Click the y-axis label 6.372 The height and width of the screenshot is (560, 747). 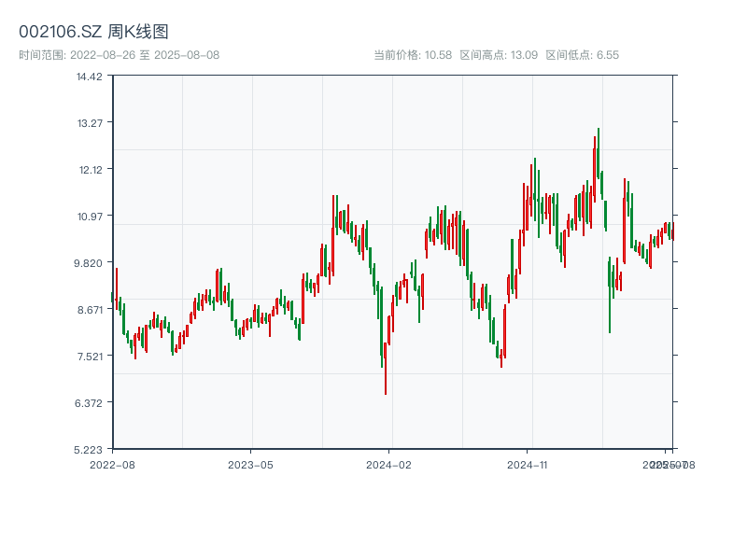(89, 403)
